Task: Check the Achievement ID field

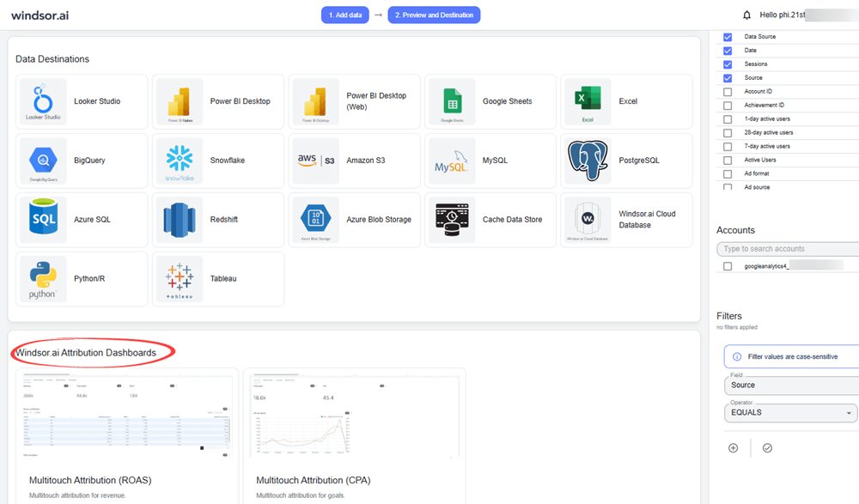Action: point(728,106)
